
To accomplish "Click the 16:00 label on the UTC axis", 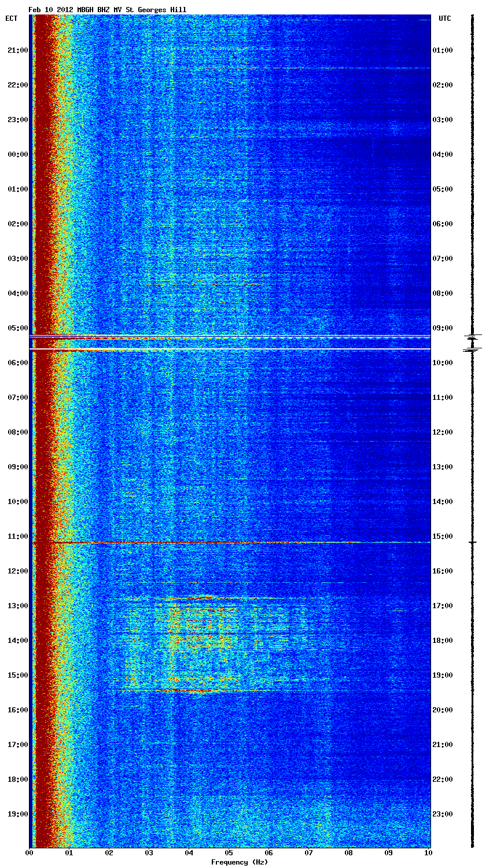I will point(443,571).
